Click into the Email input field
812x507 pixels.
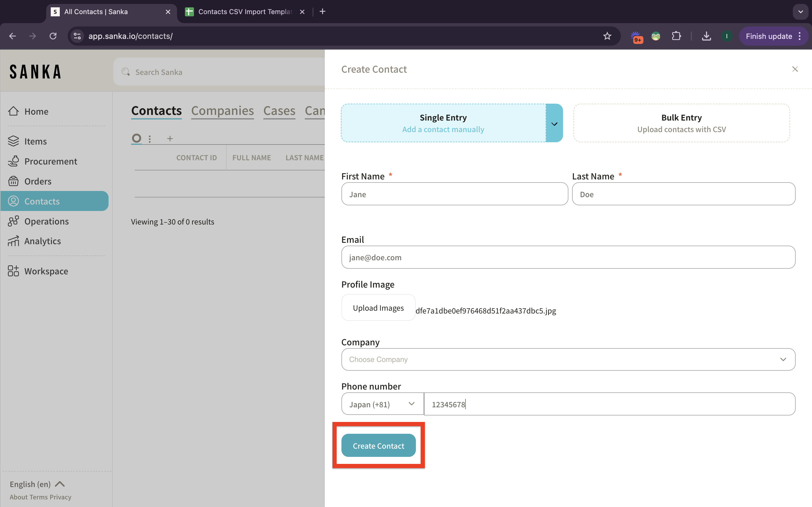(568, 257)
